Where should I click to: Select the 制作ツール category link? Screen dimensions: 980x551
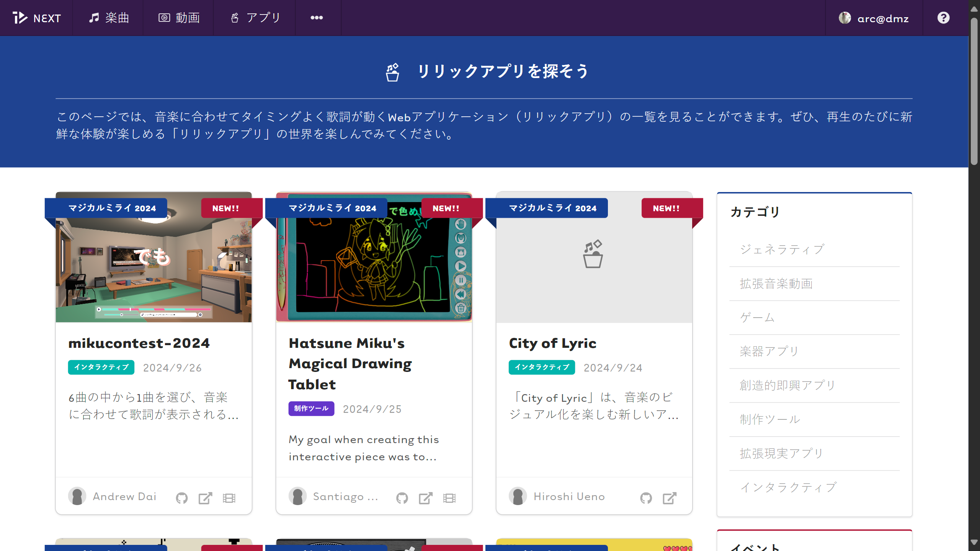point(769,419)
